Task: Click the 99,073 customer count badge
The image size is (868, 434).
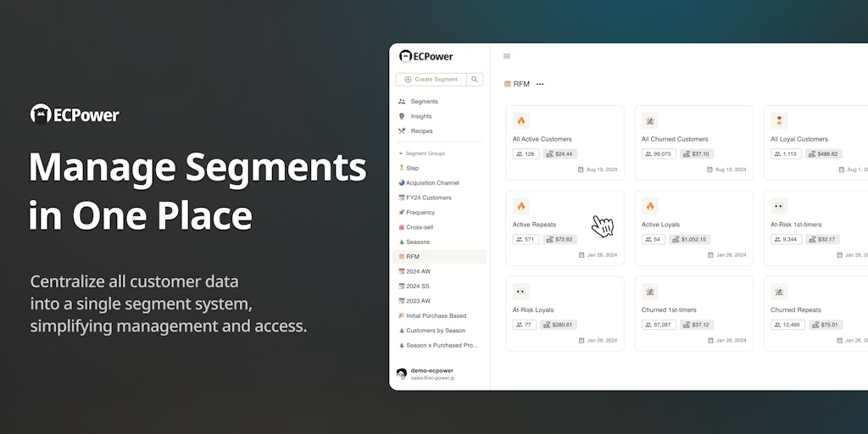Action: pyautogui.click(x=659, y=154)
